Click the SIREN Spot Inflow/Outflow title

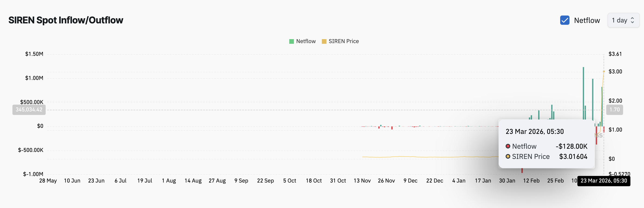click(x=66, y=20)
